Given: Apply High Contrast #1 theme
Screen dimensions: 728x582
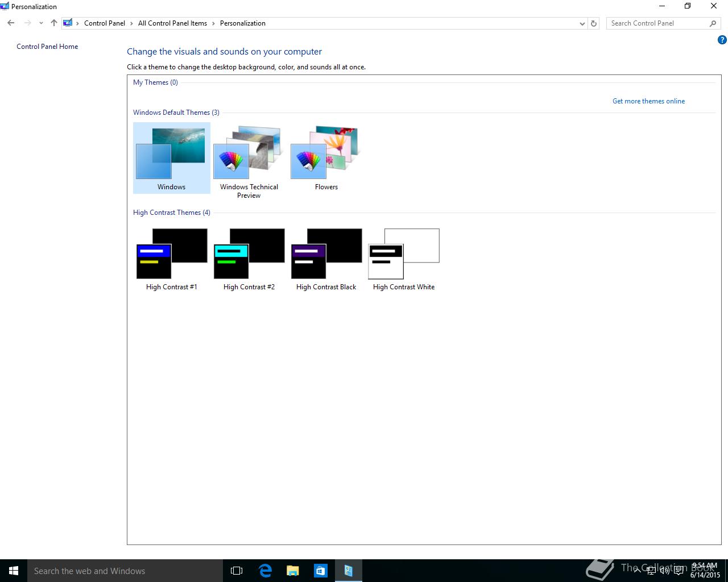Looking at the screenshot, I should 171,259.
